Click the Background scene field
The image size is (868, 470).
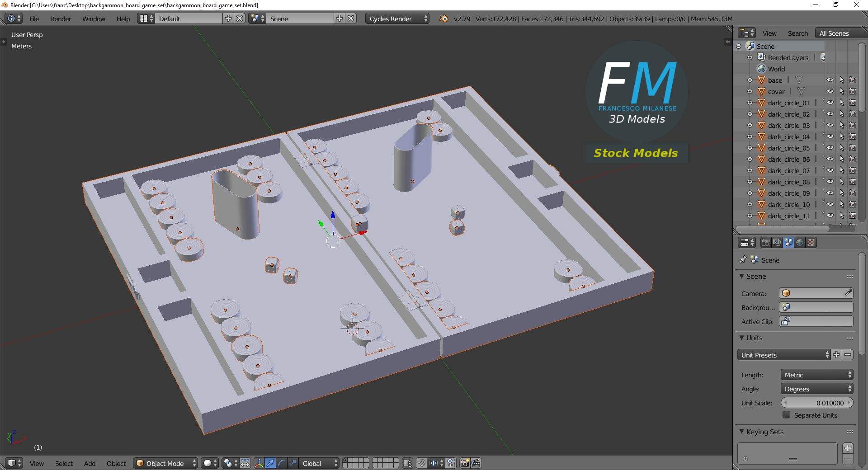click(816, 307)
